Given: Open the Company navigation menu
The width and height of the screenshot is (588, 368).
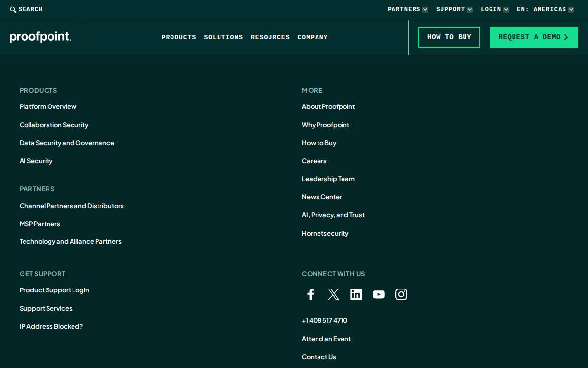Looking at the screenshot, I should click(x=313, y=37).
